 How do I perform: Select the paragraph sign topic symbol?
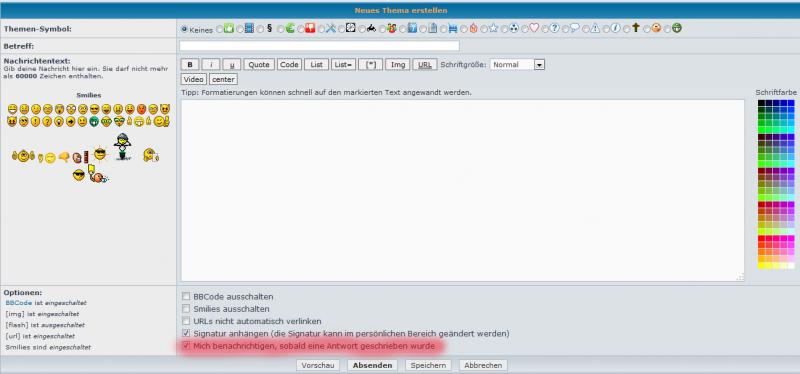pyautogui.click(x=260, y=29)
